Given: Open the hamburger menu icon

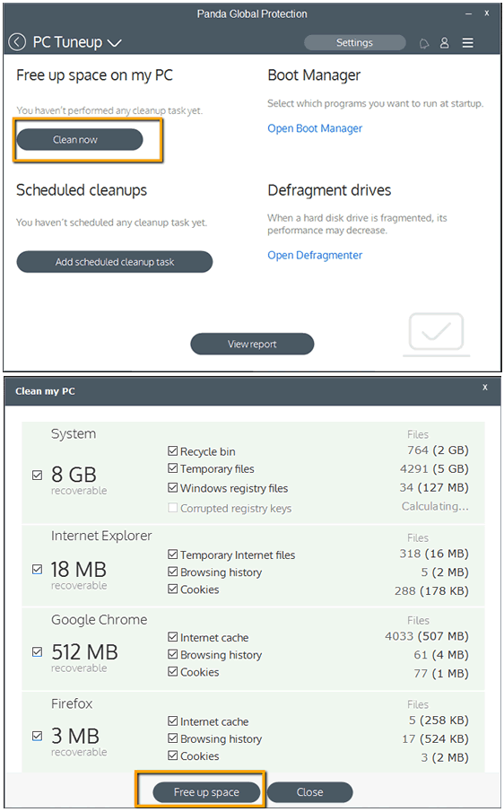Looking at the screenshot, I should tap(468, 42).
